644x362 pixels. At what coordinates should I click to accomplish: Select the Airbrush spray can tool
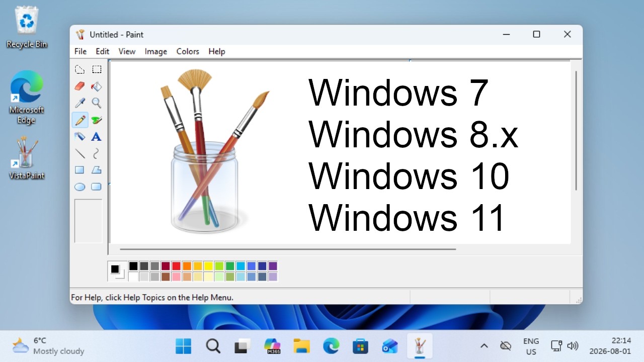[x=79, y=136]
